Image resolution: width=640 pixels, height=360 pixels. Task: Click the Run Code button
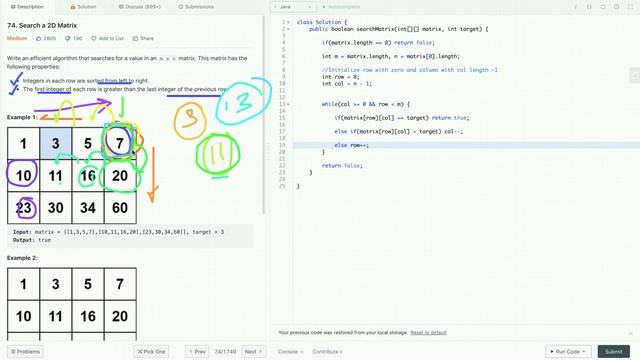568,351
